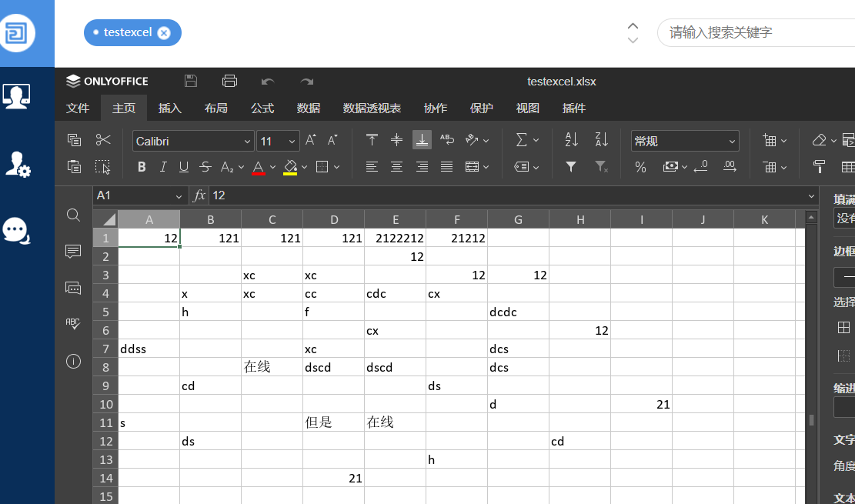
Task: Click the Copy Style paint roller icon
Action: 819,166
